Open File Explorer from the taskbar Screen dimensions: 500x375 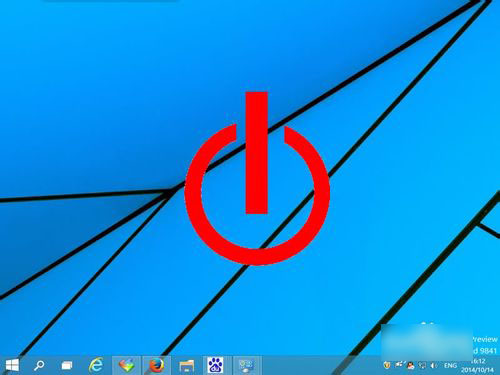point(187,366)
